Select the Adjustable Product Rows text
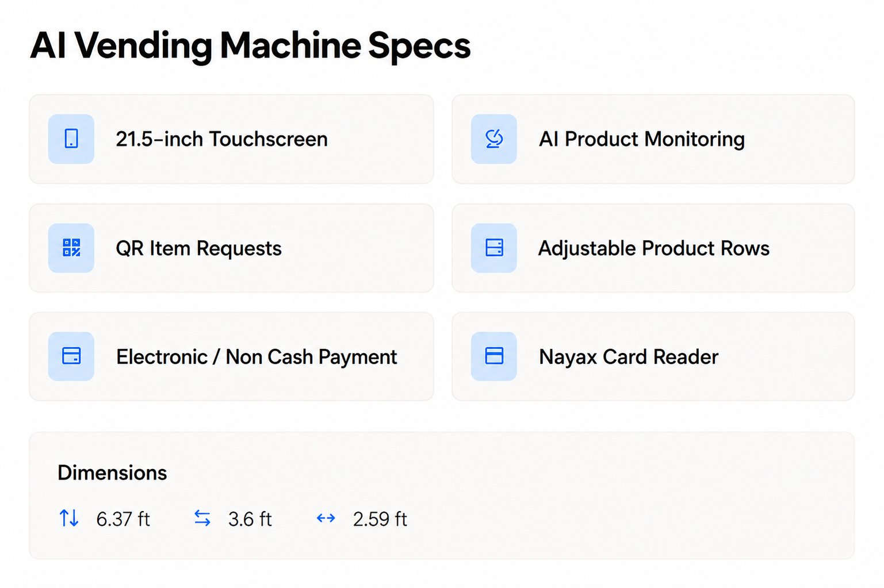Screen dimensions: 884x588 [x=654, y=248]
